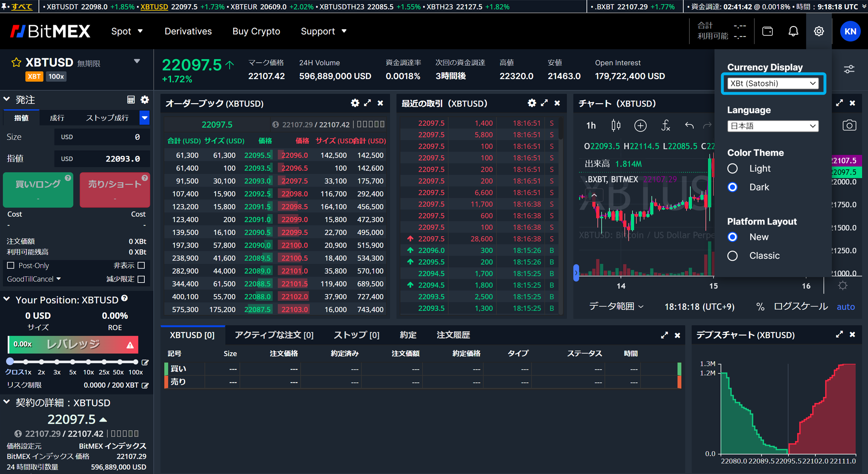Open orderbook panel settings gear
The width and height of the screenshot is (868, 474).
[354, 103]
